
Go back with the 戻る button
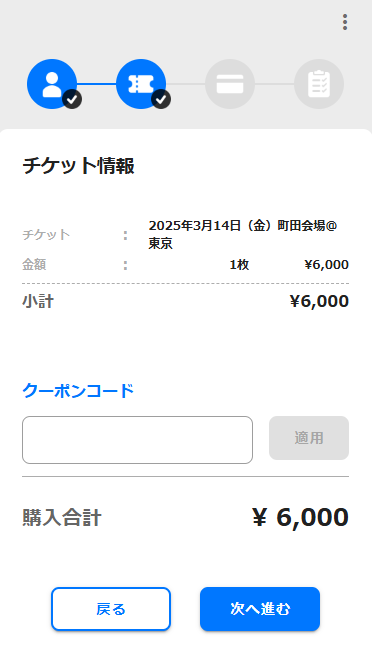(x=111, y=609)
